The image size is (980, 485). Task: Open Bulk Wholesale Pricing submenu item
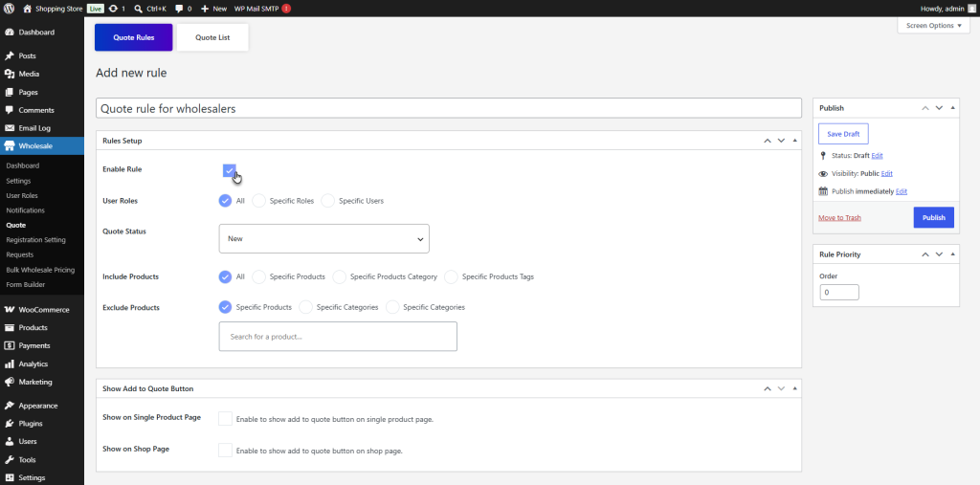click(x=40, y=270)
